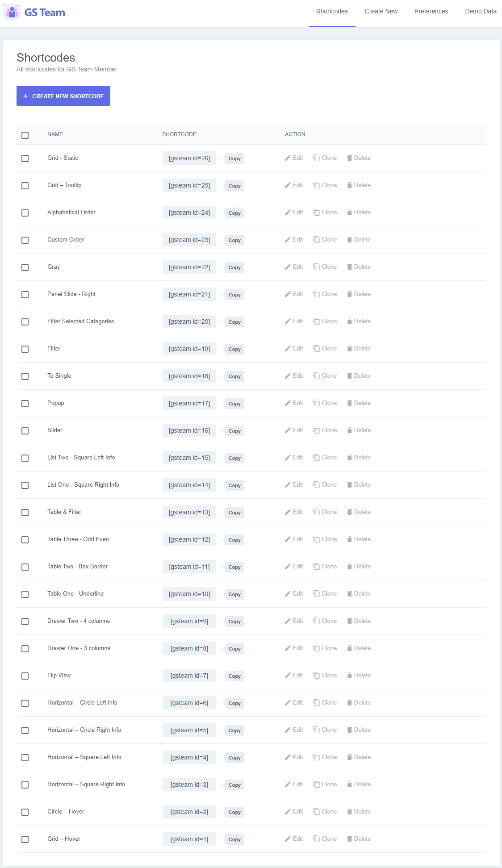Select the Filter Selected Categories checkbox

(x=25, y=322)
